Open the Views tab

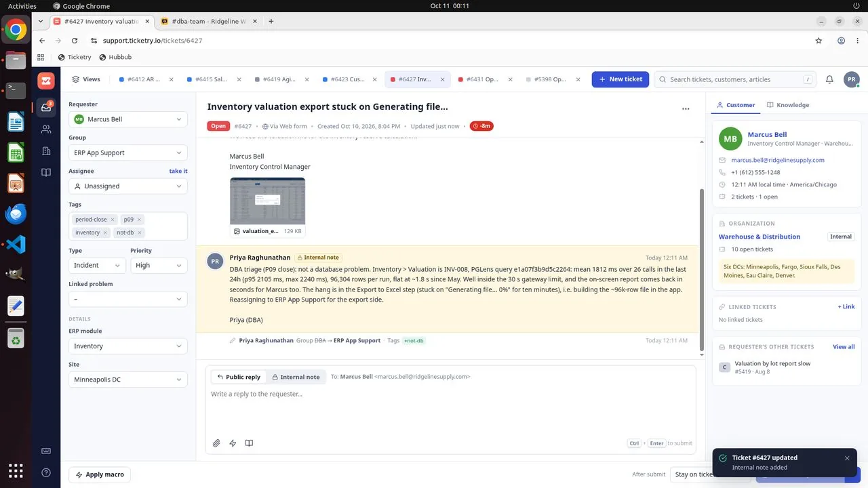pyautogui.click(x=86, y=79)
